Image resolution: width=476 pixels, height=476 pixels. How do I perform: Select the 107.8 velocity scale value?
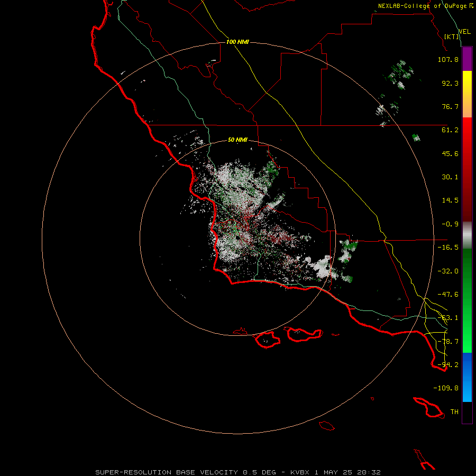click(x=448, y=59)
